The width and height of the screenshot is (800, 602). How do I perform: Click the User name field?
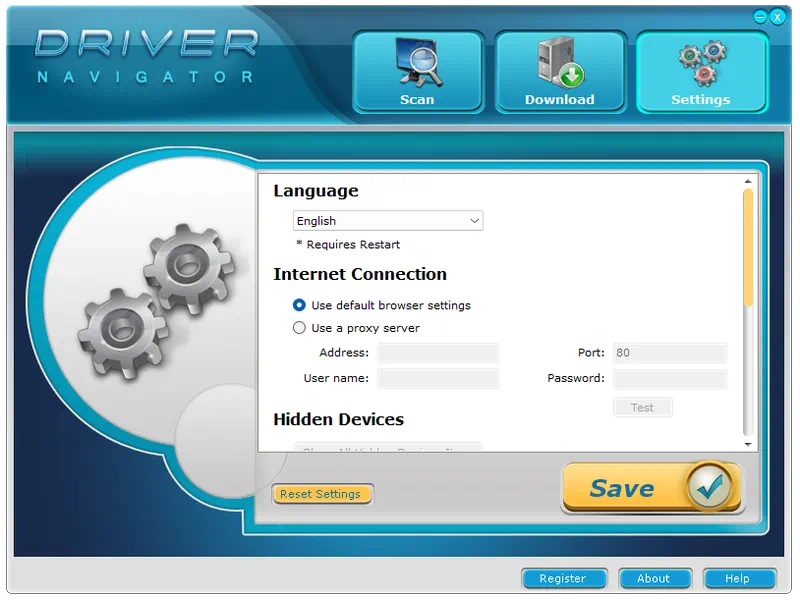pos(438,379)
